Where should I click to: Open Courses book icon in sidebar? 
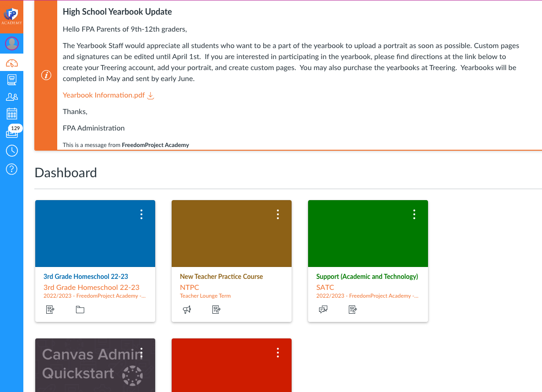pyautogui.click(x=12, y=80)
